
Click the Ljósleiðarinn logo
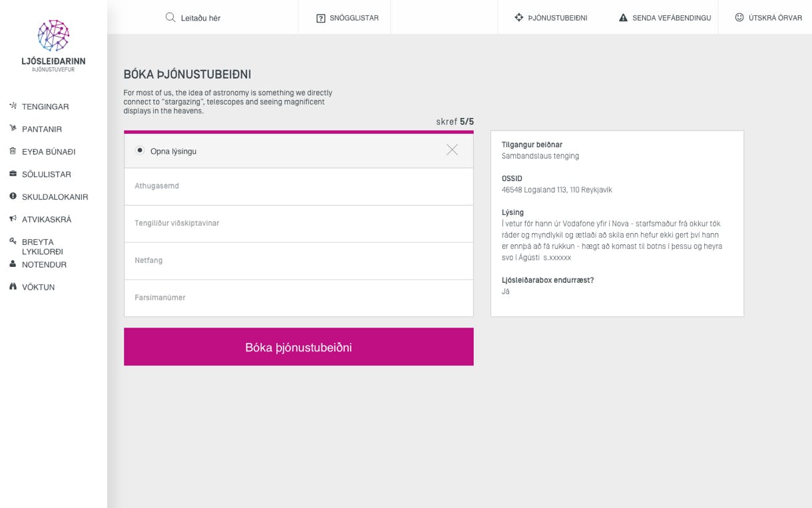point(53,45)
